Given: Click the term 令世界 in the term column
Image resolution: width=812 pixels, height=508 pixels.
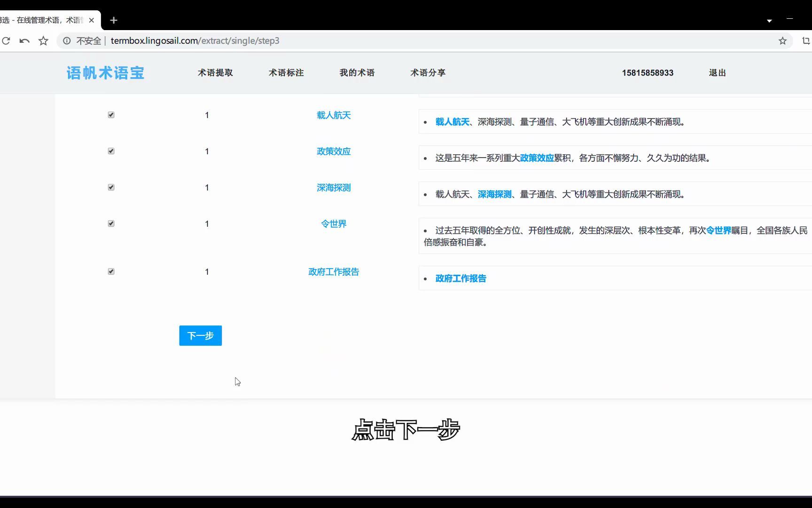Looking at the screenshot, I should tap(334, 224).
